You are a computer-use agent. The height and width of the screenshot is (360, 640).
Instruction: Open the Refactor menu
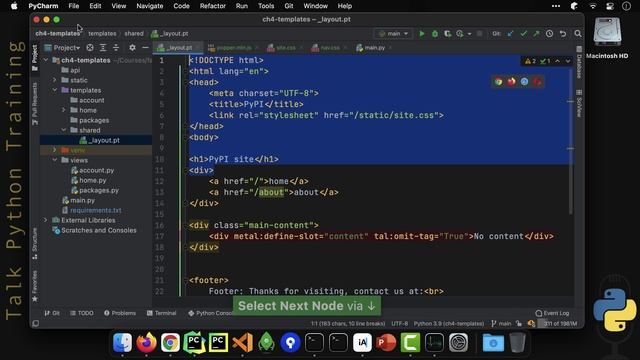tap(212, 6)
